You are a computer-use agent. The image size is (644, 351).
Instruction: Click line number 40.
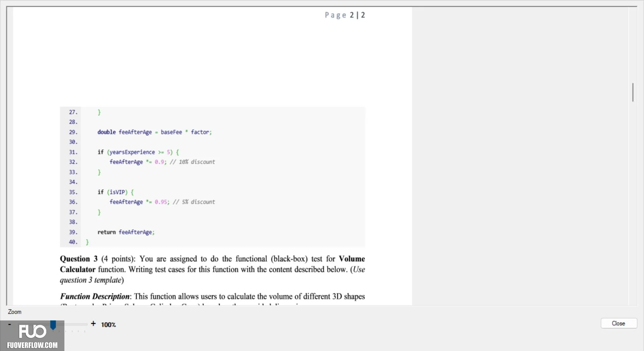pos(73,242)
